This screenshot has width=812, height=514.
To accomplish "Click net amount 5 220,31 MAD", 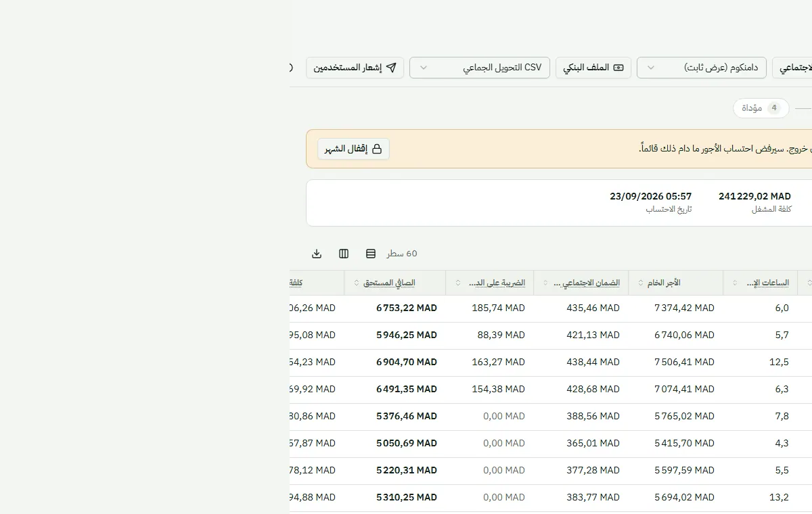I will (407, 470).
